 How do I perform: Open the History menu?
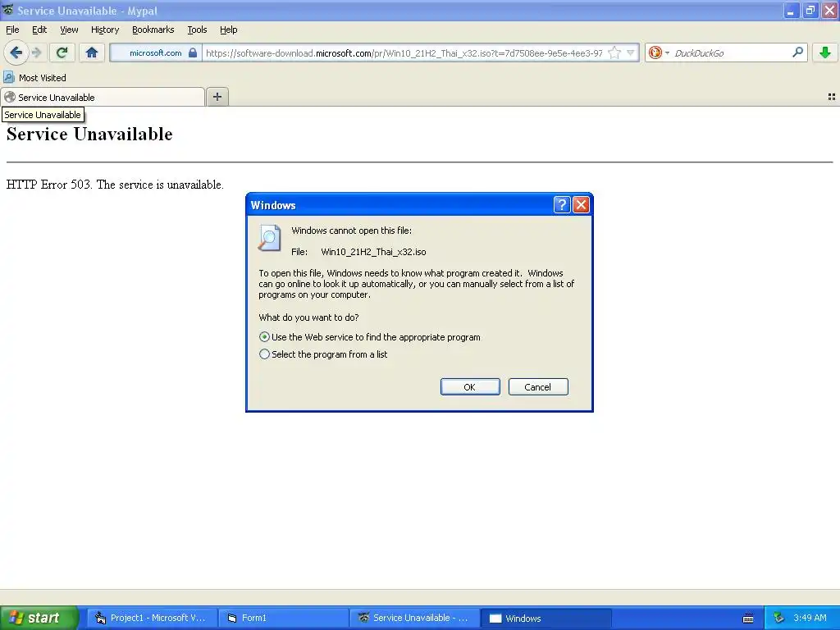104,30
